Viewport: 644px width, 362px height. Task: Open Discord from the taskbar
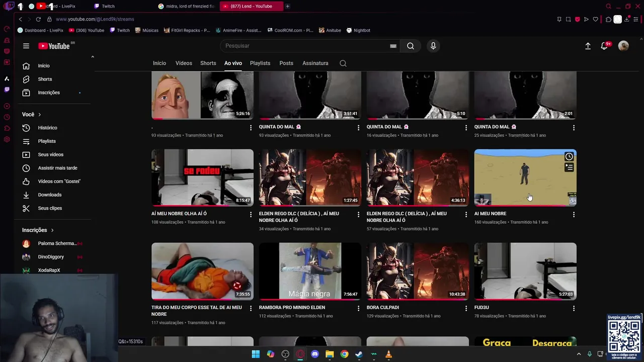tap(315, 354)
